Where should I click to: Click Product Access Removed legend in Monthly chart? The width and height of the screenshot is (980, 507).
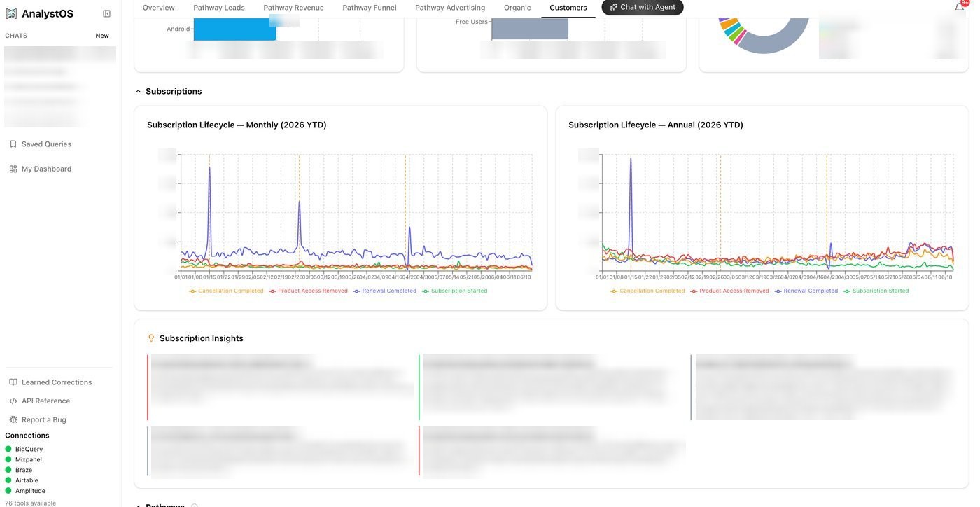[x=309, y=291]
